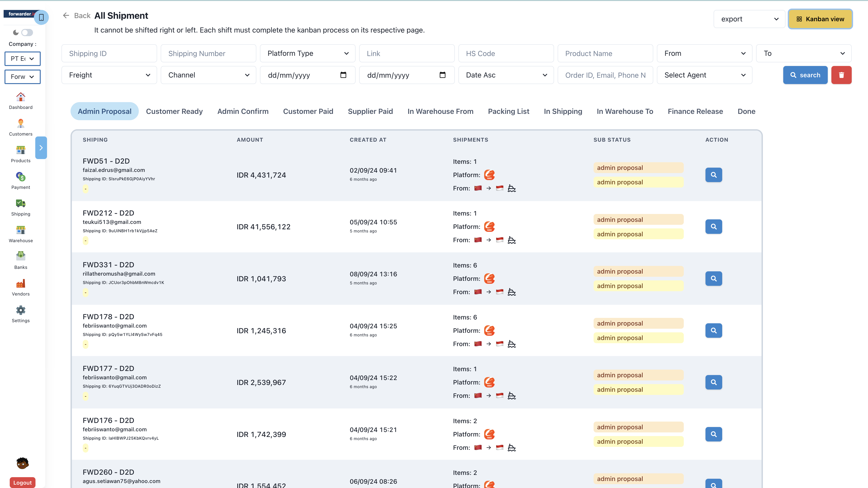Viewport: 868px width, 488px height.
Task: Expand the sidebar with chevron arrow
Action: click(x=41, y=148)
